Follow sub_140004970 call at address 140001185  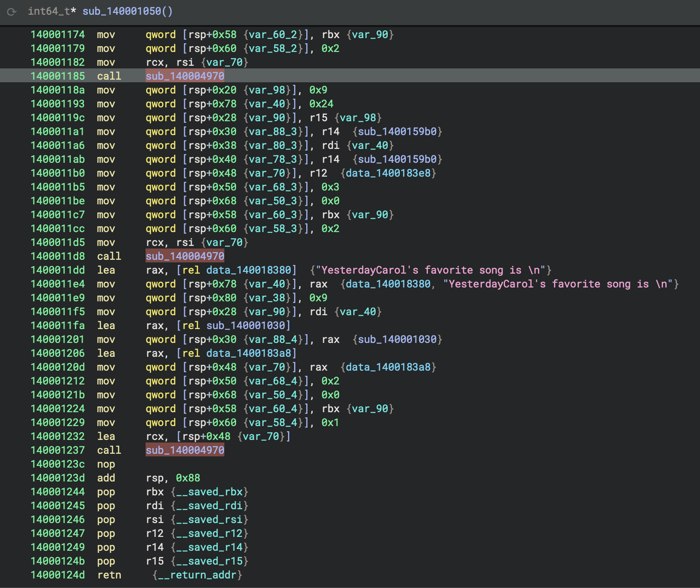(x=185, y=76)
